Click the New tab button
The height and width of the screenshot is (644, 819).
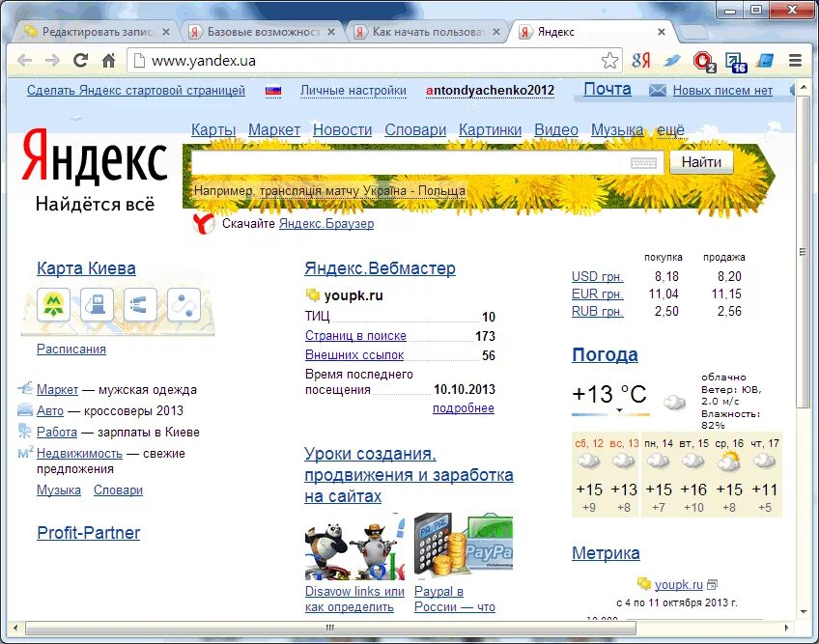pos(692,32)
